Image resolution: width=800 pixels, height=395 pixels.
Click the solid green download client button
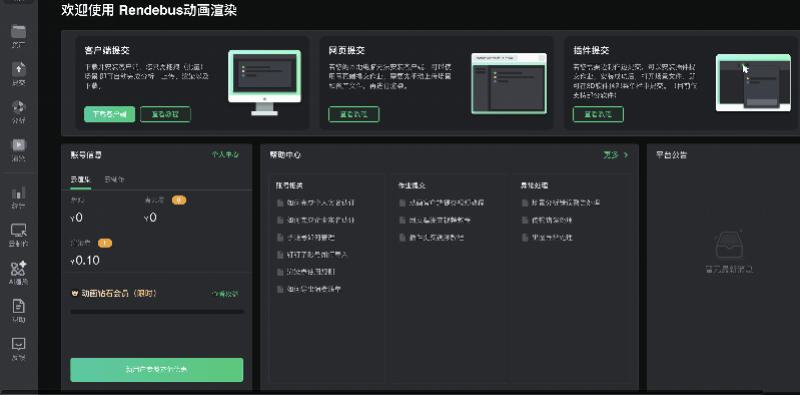(x=109, y=114)
